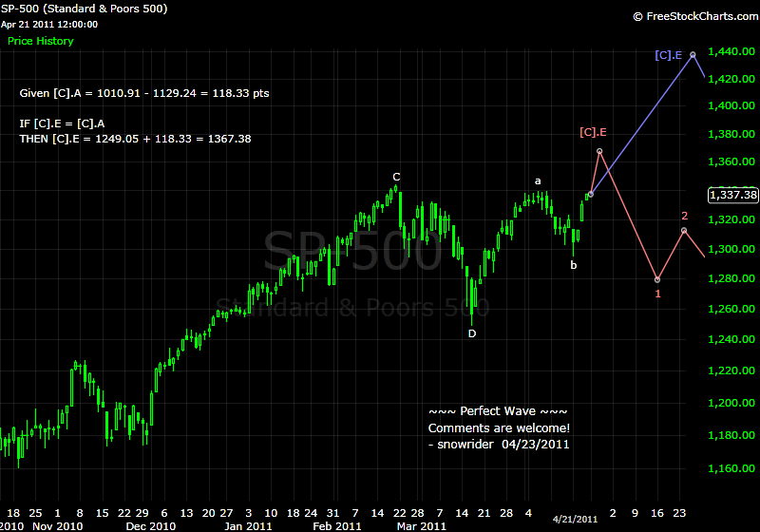Click the 1,400.00 price axis label

point(731,105)
